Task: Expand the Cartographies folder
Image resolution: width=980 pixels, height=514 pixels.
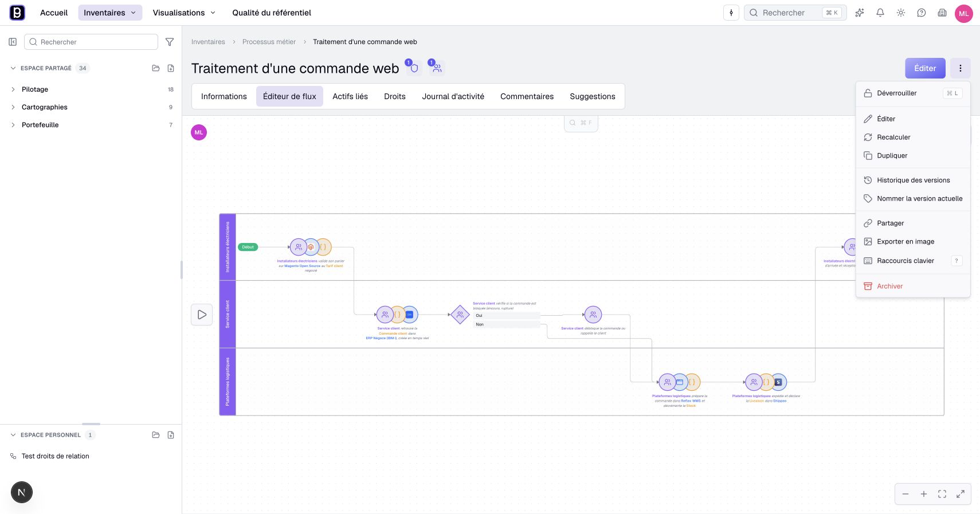Action: click(x=13, y=107)
